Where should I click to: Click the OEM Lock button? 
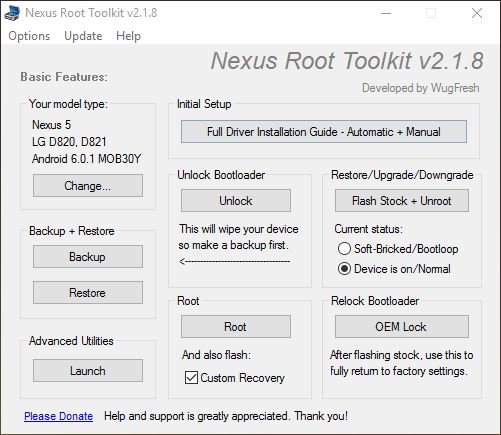coord(402,327)
